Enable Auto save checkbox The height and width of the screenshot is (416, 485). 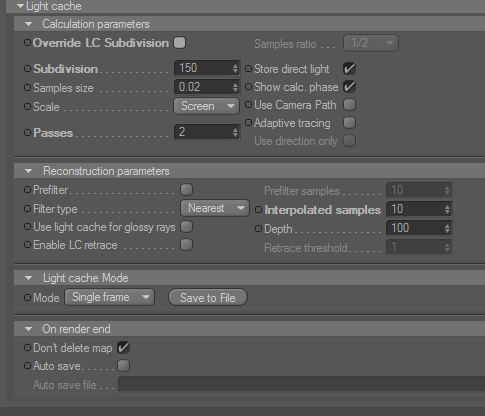[x=123, y=365]
